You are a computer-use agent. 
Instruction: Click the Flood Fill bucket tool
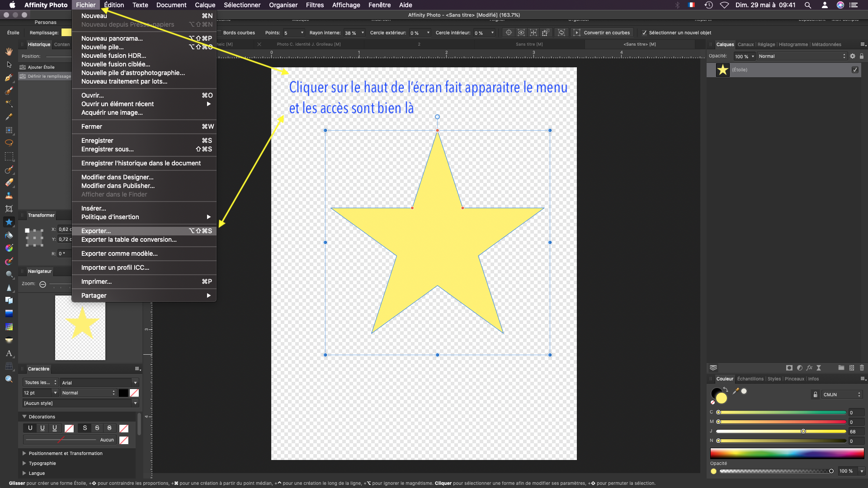pos(9,235)
